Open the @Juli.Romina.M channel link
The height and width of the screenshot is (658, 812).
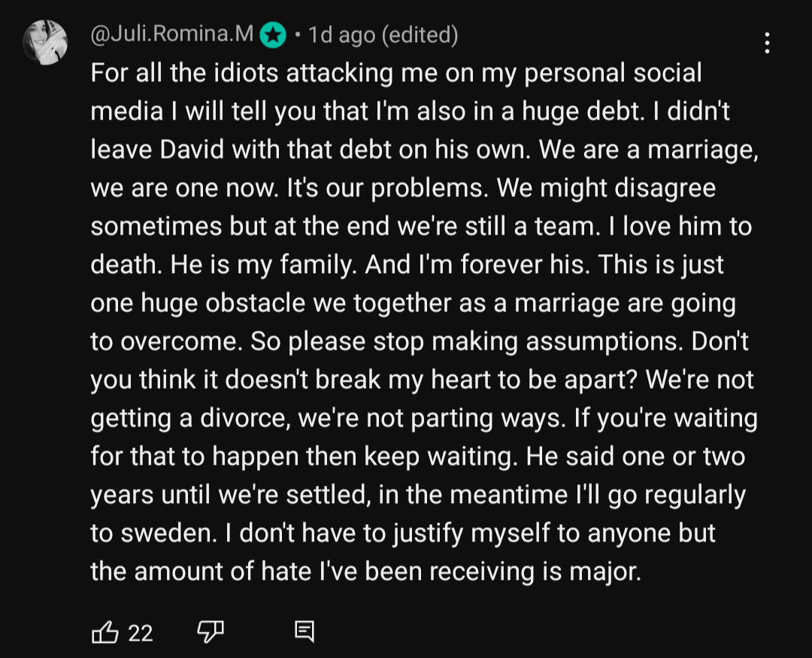[172, 35]
